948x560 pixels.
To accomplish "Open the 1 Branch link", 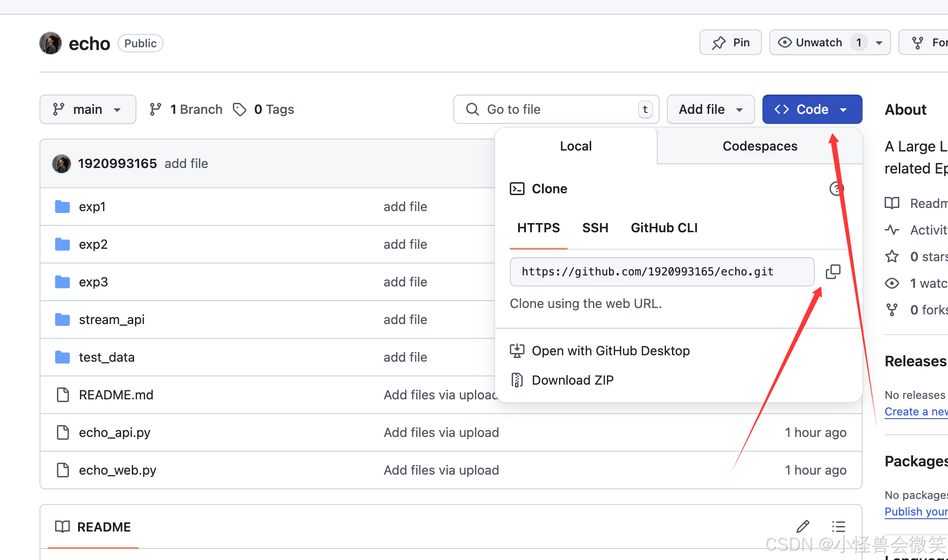I will (x=186, y=109).
